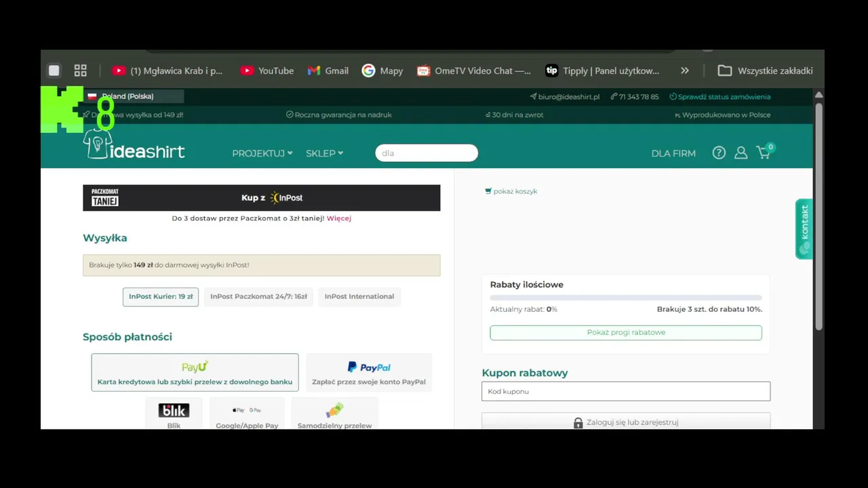Expand the SKLEP menu
The height and width of the screenshot is (488, 868).
tap(324, 153)
